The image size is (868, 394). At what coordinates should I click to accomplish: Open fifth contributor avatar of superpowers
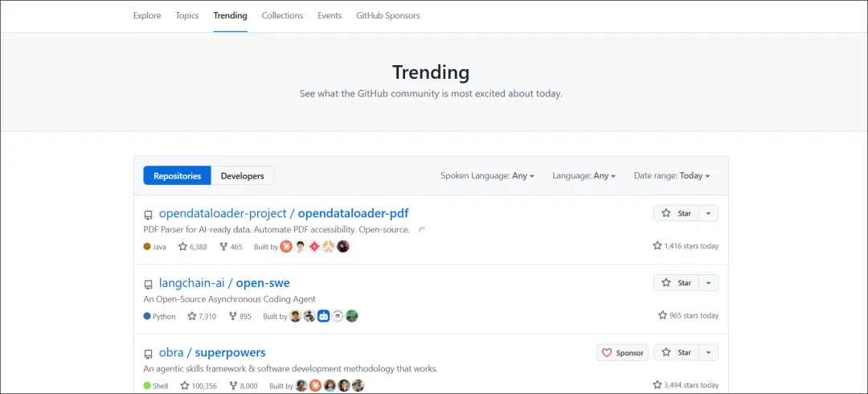click(358, 385)
